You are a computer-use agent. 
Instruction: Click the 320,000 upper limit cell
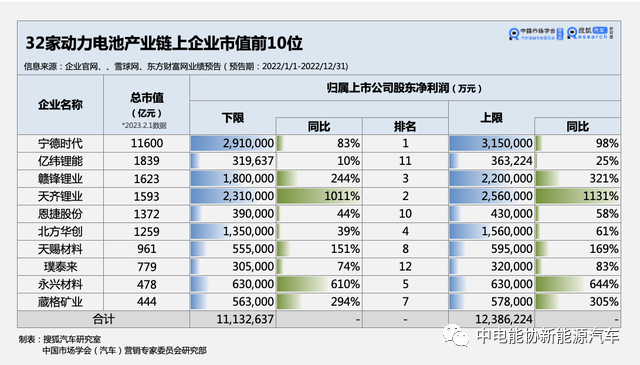point(491,267)
